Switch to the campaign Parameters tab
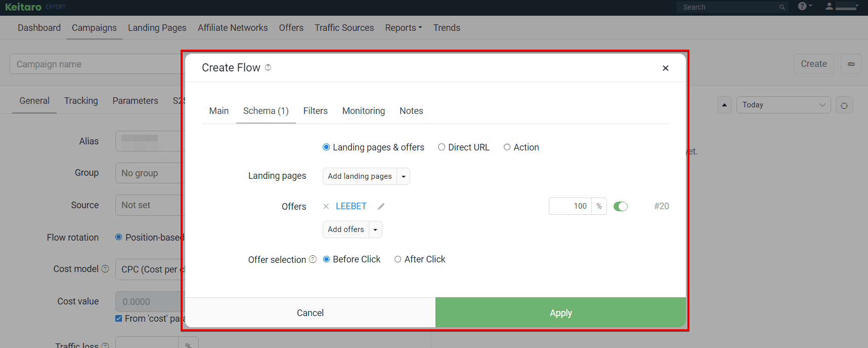Image resolution: width=868 pixels, height=348 pixels. point(136,101)
